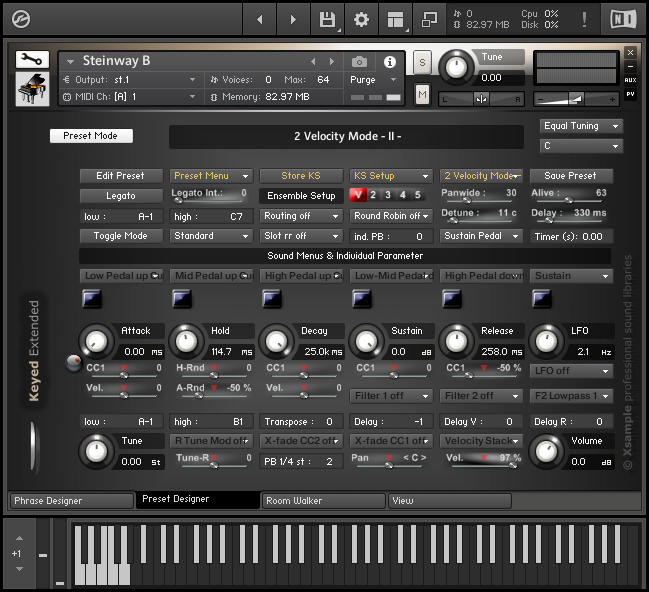Click the NI logo icon
The width and height of the screenshot is (649, 592).
pos(623,19)
